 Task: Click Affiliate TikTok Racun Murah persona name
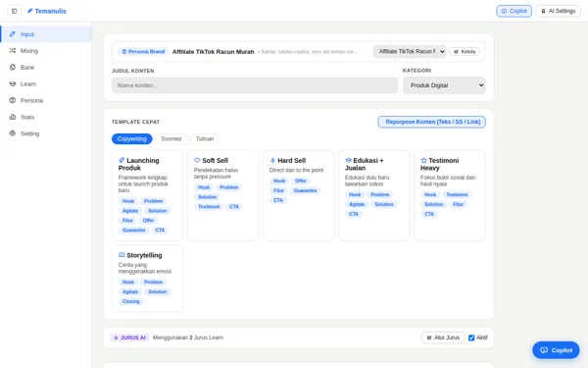pos(213,52)
